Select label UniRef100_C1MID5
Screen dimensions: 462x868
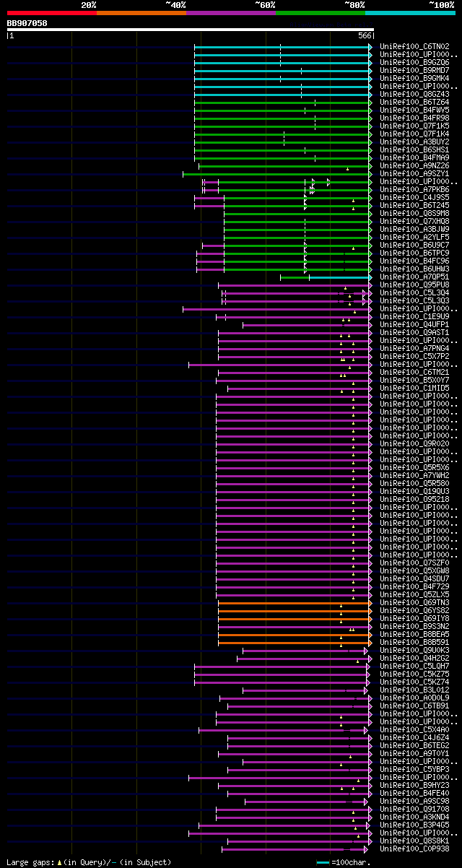416,389
